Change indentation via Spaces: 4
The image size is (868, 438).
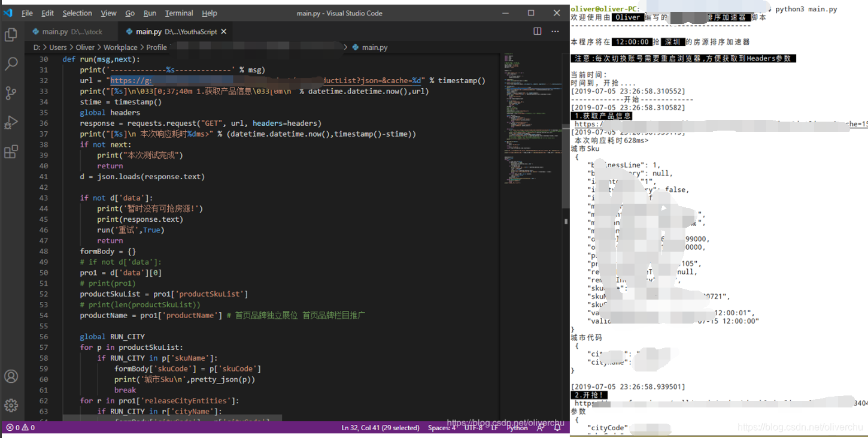click(x=442, y=428)
